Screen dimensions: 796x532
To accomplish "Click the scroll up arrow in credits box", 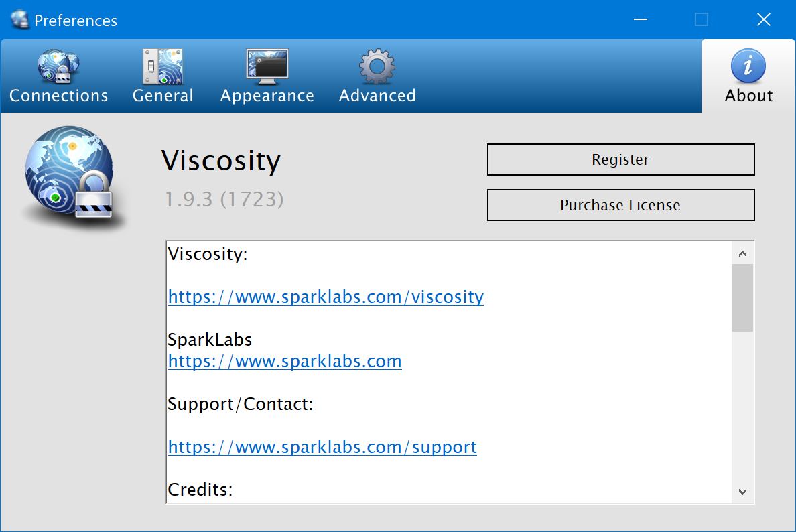I will (742, 254).
